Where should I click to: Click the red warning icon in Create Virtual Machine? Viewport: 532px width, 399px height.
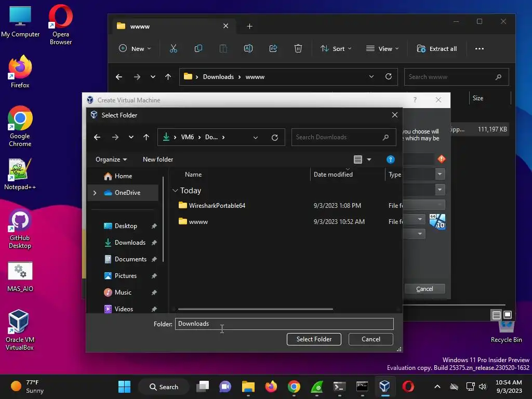click(x=442, y=159)
